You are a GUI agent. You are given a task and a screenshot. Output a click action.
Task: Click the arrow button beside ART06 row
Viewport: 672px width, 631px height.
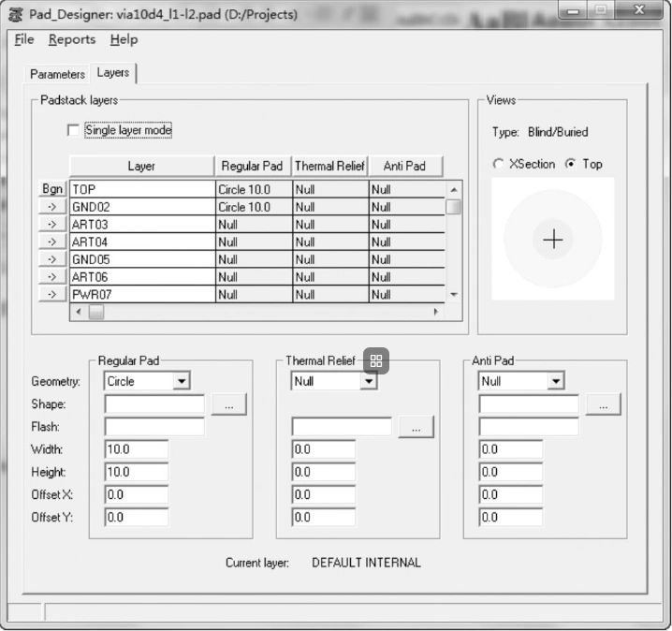[52, 277]
